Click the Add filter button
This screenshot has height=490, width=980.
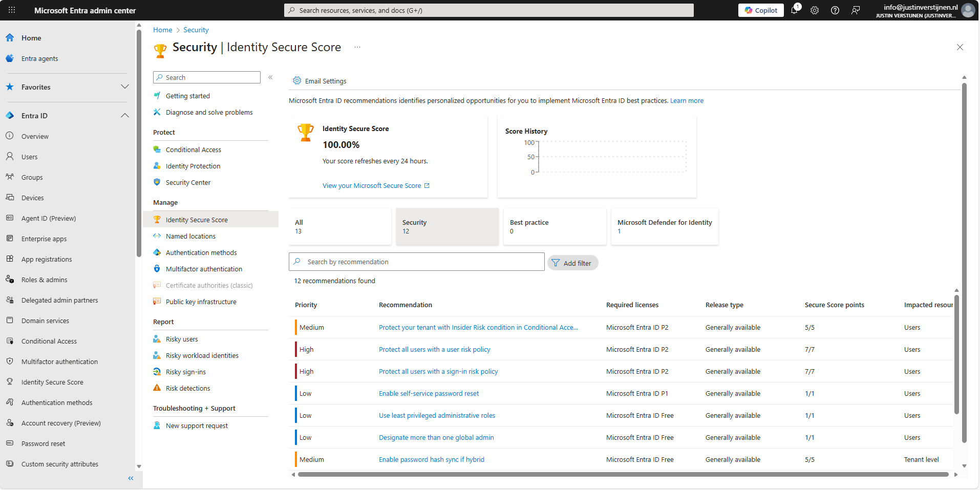572,263
